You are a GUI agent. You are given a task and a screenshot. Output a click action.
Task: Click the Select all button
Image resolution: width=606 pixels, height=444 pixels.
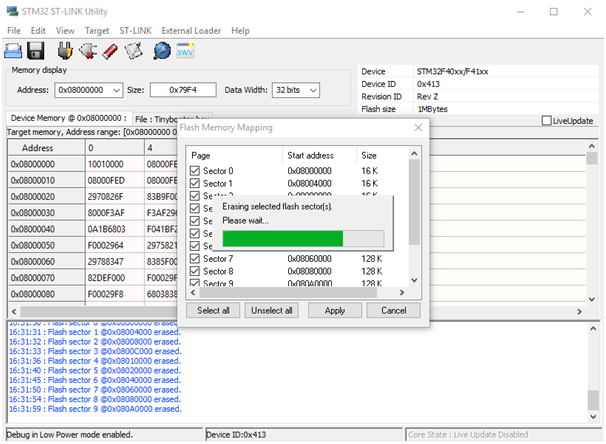(x=213, y=310)
